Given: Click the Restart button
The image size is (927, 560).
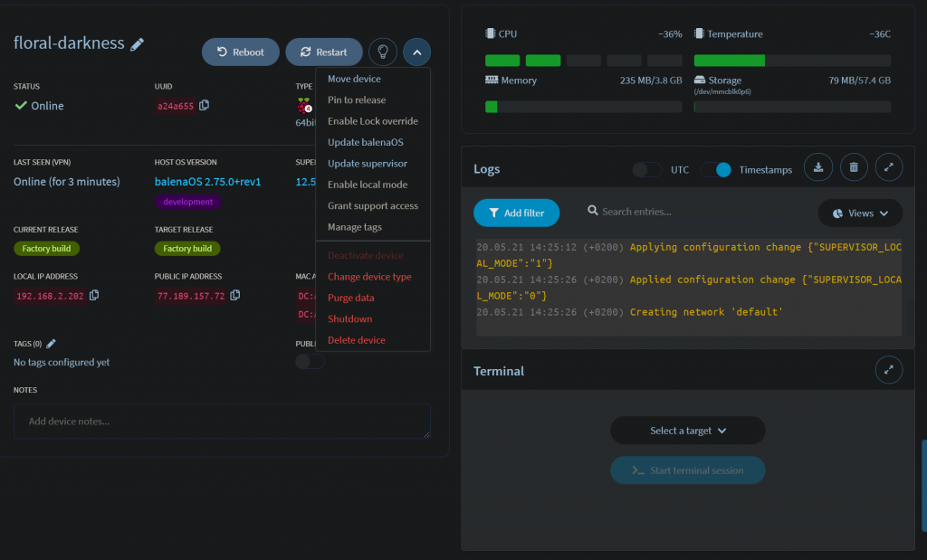Looking at the screenshot, I should 324,52.
